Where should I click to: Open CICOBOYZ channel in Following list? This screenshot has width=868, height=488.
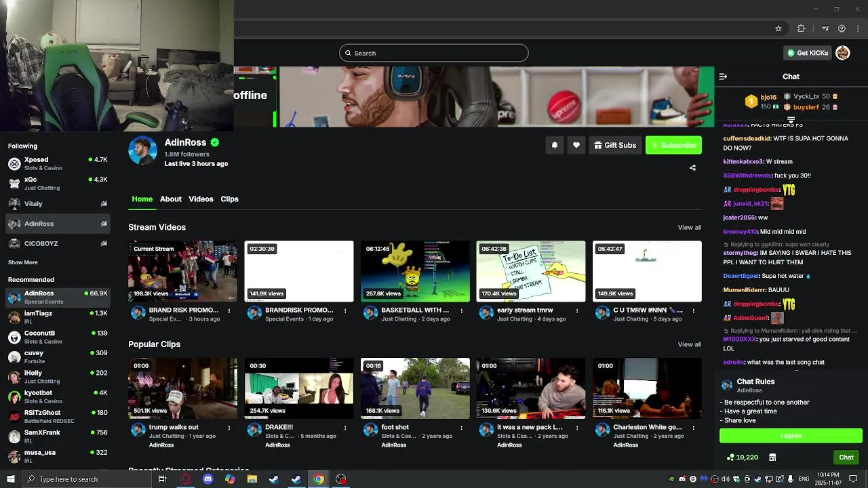point(58,243)
